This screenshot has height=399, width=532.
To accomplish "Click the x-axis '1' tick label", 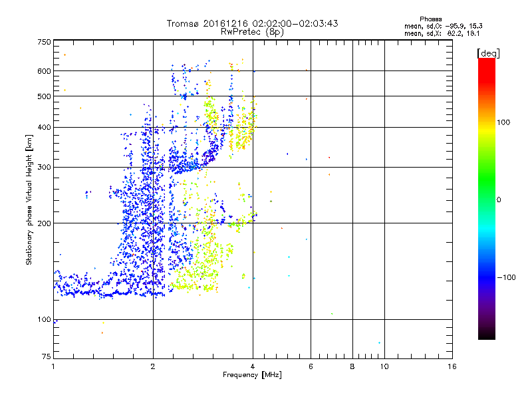I will coord(53,366).
